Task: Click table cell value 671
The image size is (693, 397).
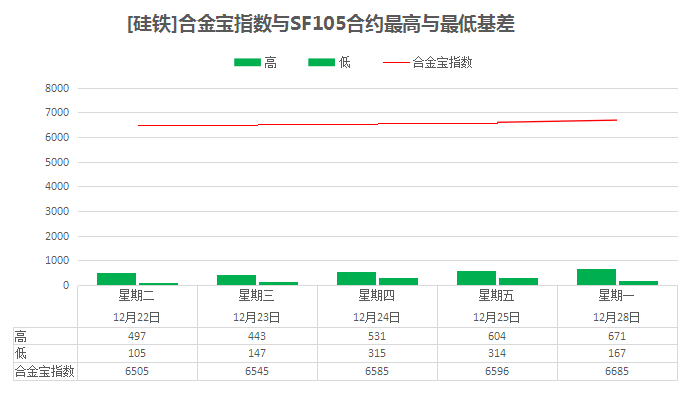Action: [617, 336]
